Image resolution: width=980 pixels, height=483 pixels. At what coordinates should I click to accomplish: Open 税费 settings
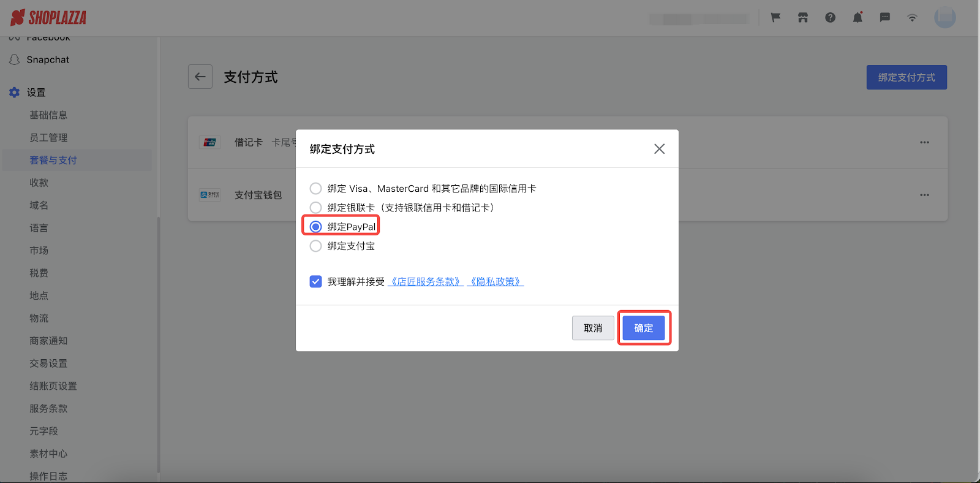point(39,273)
